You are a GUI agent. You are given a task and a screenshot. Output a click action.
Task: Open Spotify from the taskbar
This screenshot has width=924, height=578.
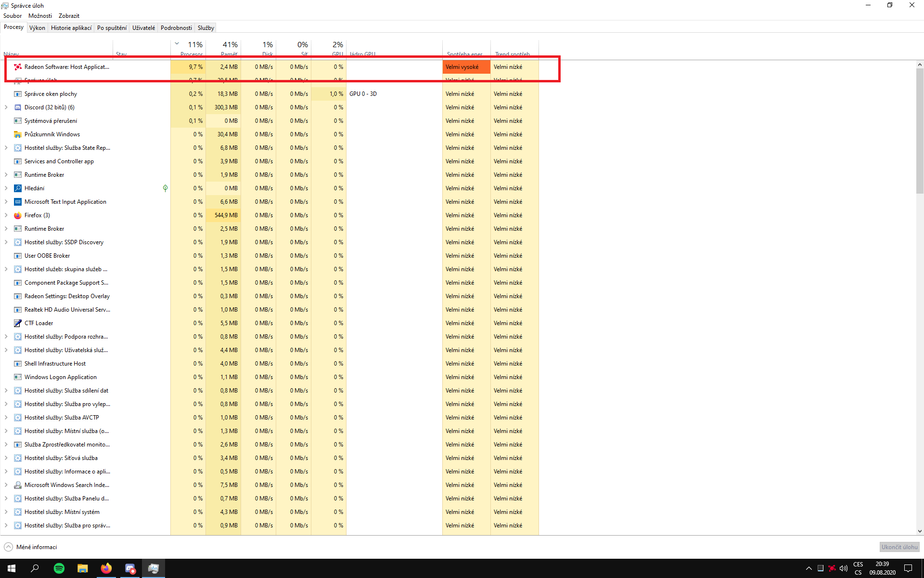click(59, 568)
